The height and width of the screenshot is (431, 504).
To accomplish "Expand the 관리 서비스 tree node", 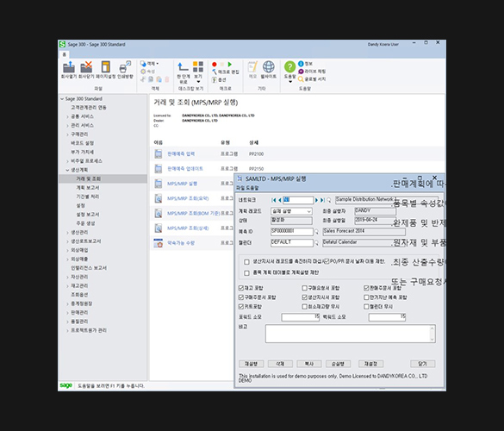I will click(x=67, y=126).
